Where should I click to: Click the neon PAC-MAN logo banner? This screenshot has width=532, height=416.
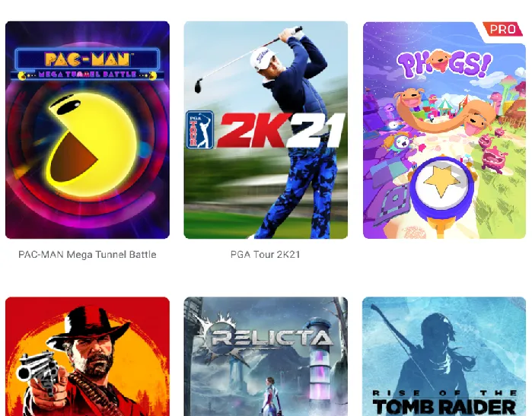(88, 64)
